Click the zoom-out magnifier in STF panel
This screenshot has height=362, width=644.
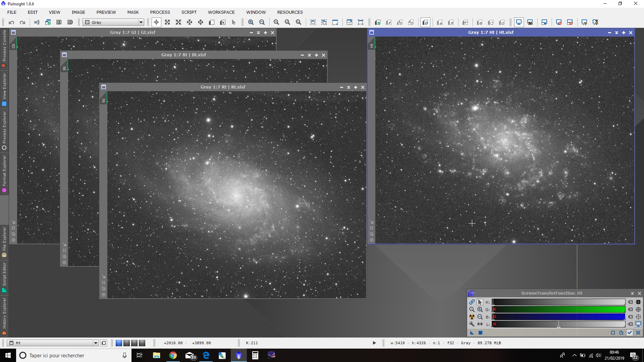[x=480, y=317]
